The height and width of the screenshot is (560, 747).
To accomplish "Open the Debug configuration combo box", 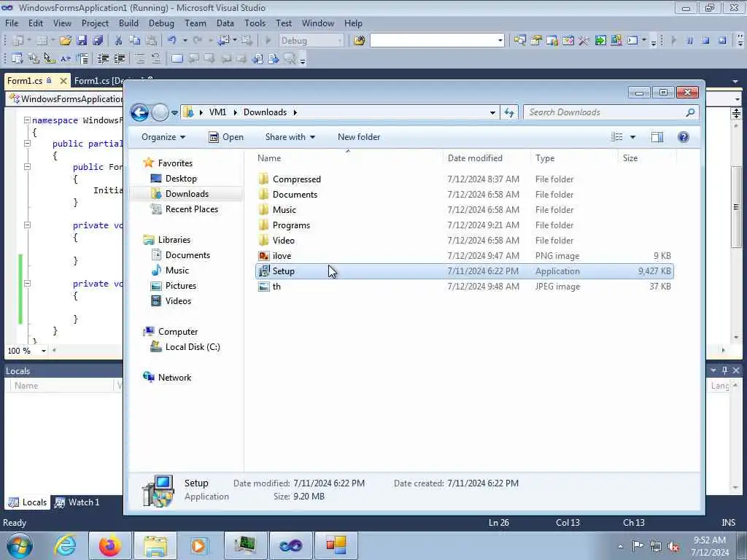I will pos(311,41).
